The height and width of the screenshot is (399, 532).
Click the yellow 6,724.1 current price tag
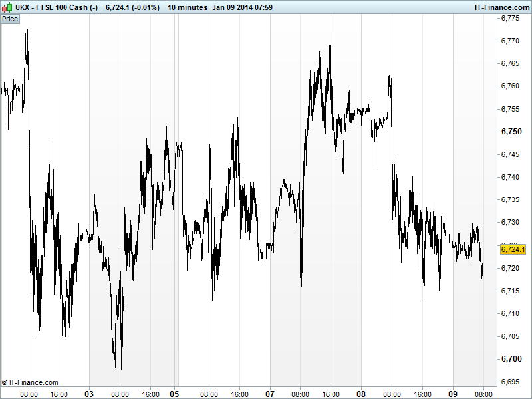coord(513,249)
